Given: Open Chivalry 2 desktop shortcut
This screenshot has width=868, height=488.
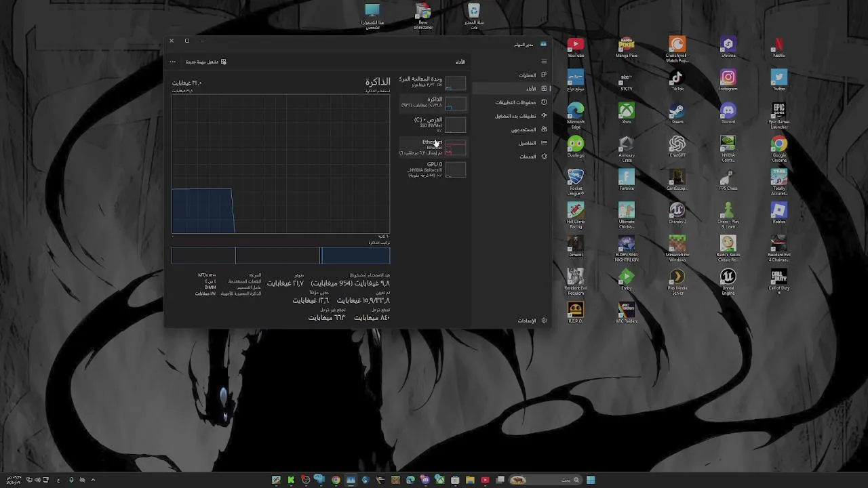Looking at the screenshot, I should [677, 213].
